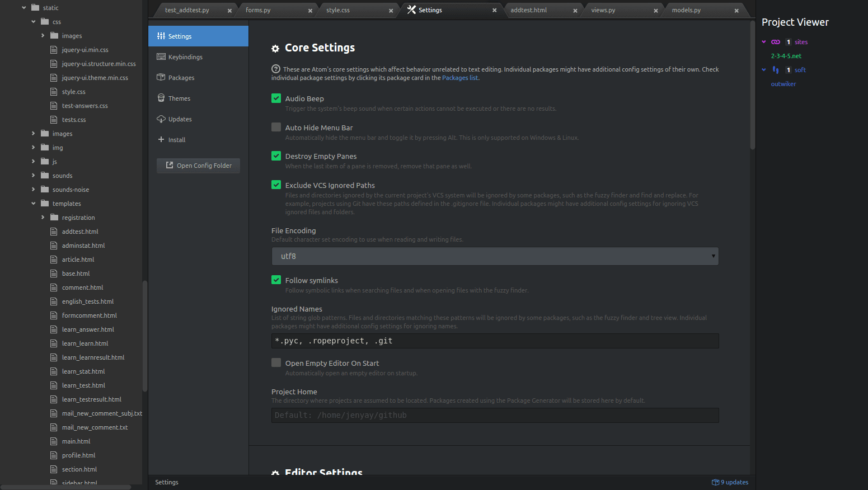This screenshot has width=868, height=490.
Task: Open the Packages list link
Action: tap(460, 78)
